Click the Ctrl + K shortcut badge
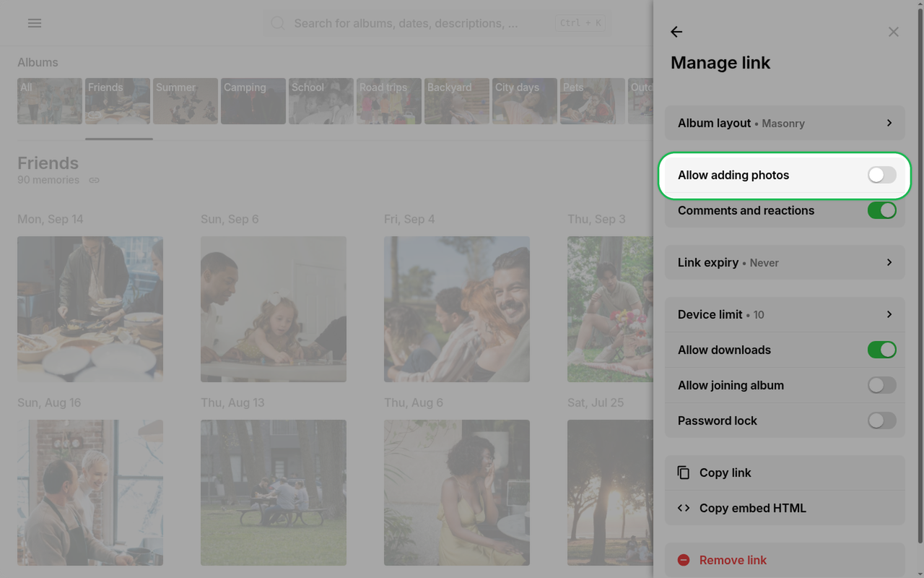 (x=580, y=23)
